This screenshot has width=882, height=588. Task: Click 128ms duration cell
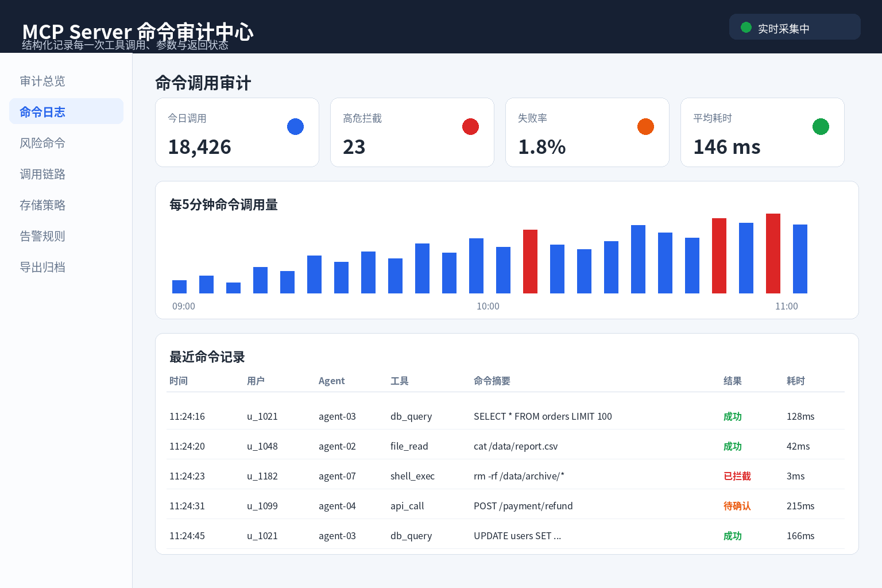pyautogui.click(x=800, y=416)
